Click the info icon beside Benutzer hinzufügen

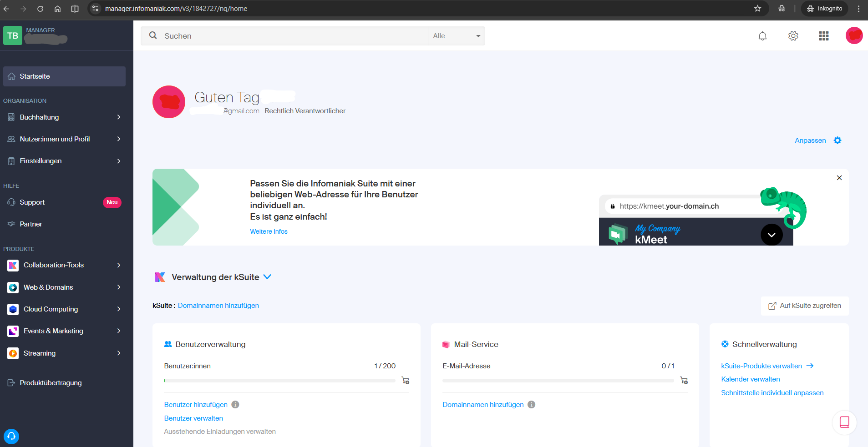pos(235,404)
